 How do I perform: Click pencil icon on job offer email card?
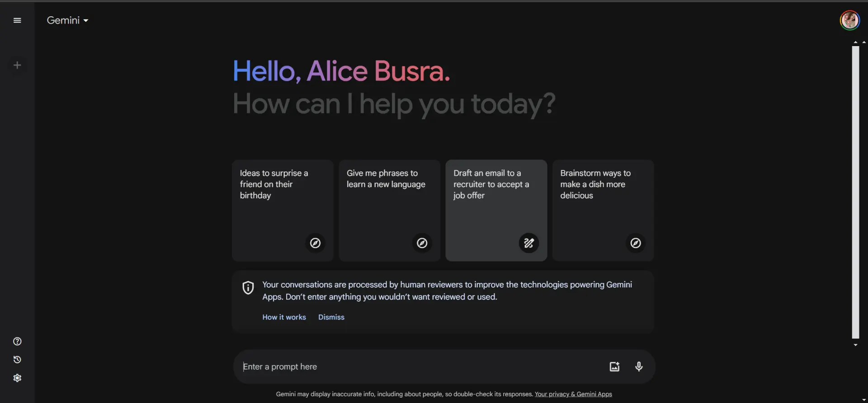pos(528,243)
